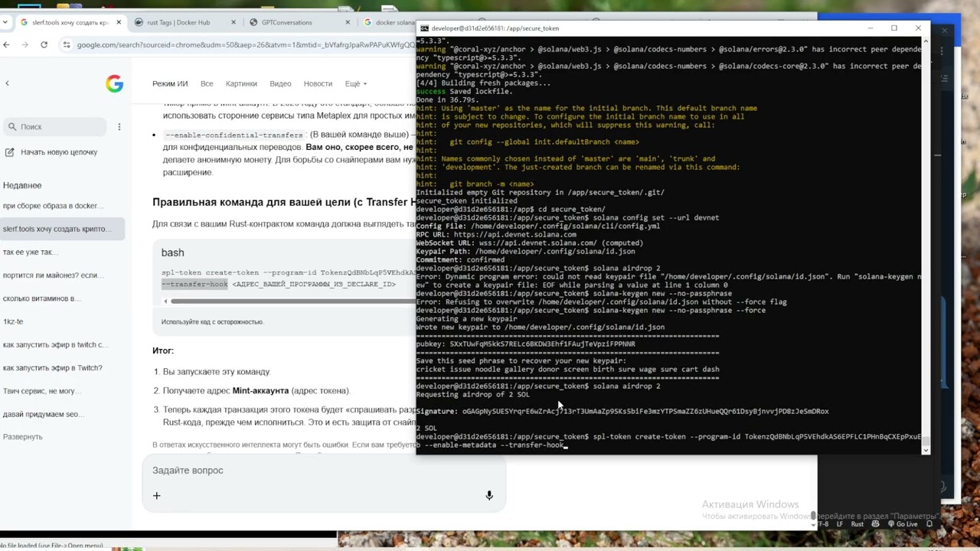Focus the Chrome address bar URL
Viewport: 980px width, 551px height.
(245, 45)
